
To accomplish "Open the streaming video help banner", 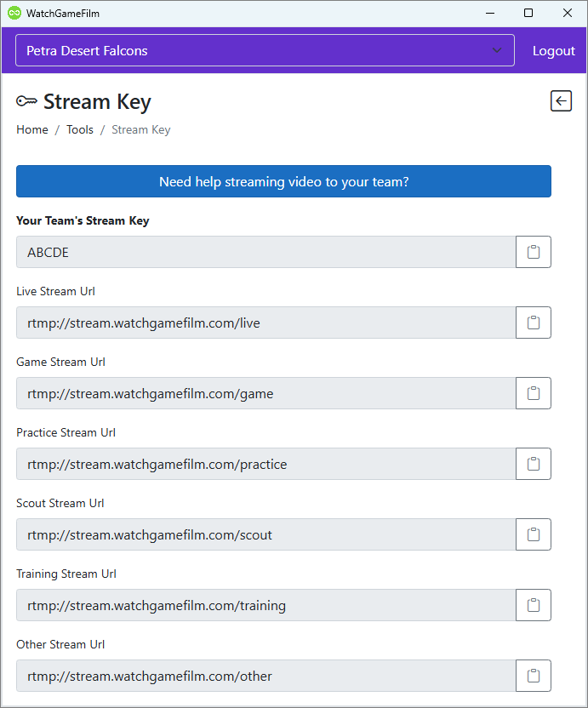I will tap(283, 181).
